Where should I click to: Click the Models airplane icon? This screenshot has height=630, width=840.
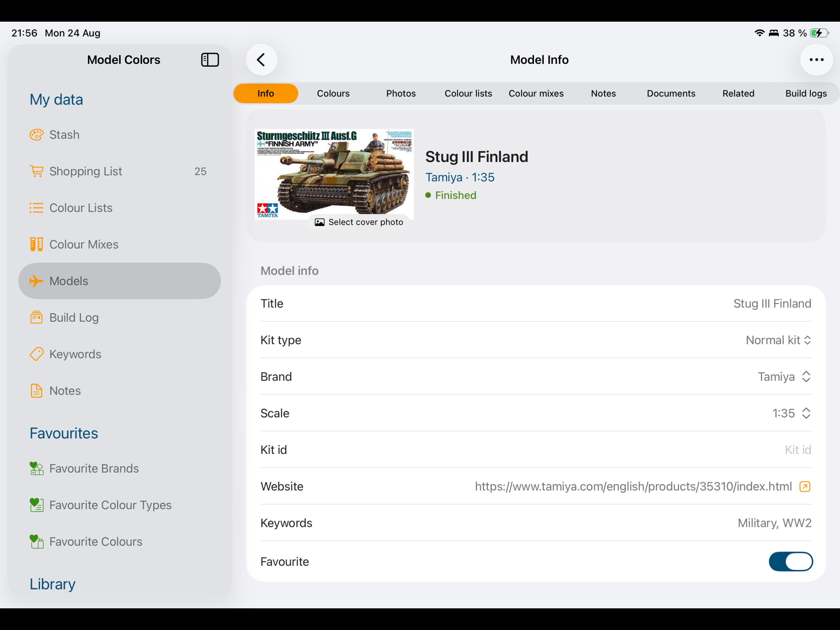(36, 281)
